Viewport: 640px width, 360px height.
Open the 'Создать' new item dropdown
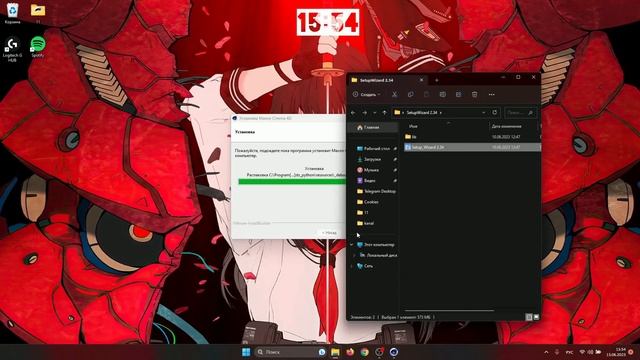[x=367, y=94]
